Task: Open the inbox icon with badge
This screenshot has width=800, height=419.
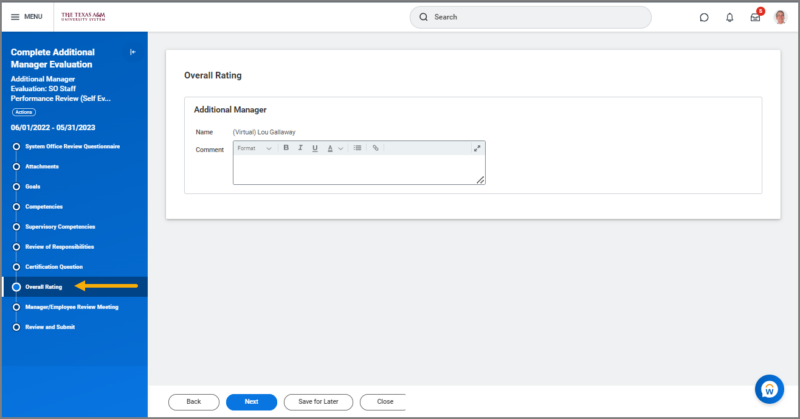Action: click(756, 16)
